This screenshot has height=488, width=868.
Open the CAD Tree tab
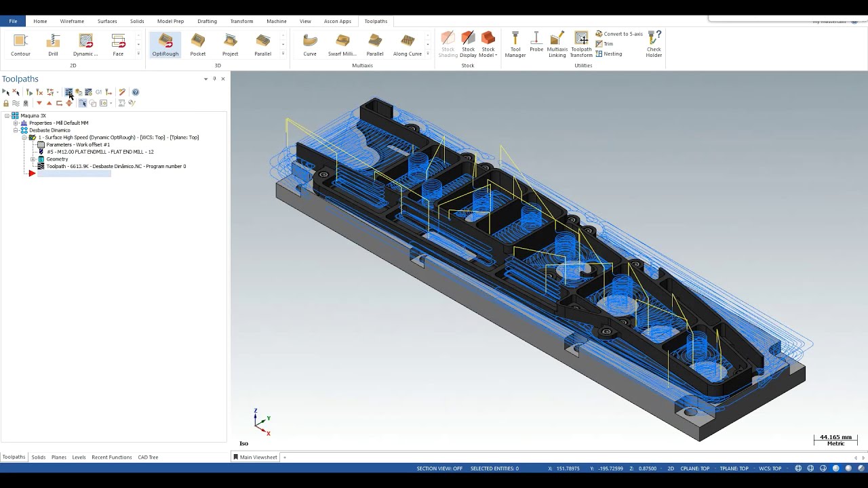(148, 457)
